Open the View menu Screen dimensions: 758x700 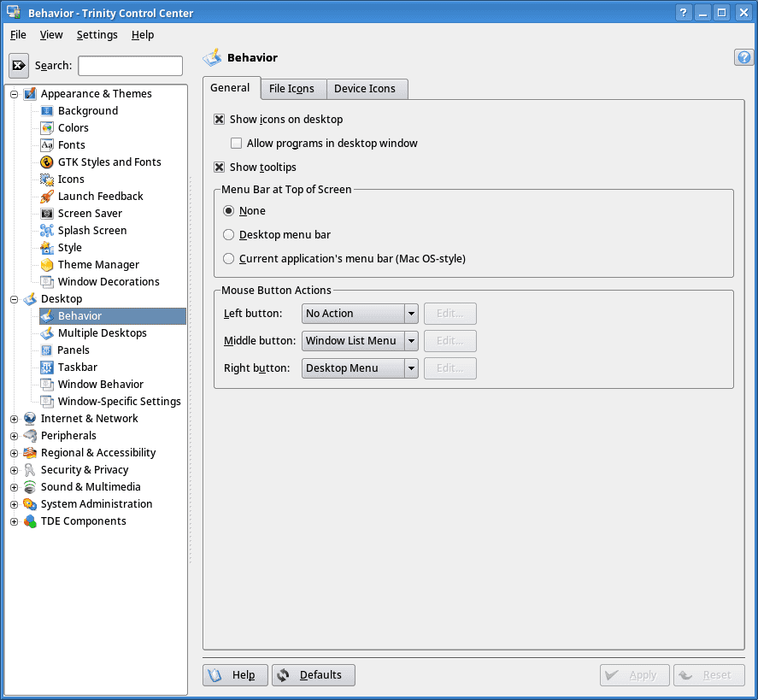click(x=51, y=35)
